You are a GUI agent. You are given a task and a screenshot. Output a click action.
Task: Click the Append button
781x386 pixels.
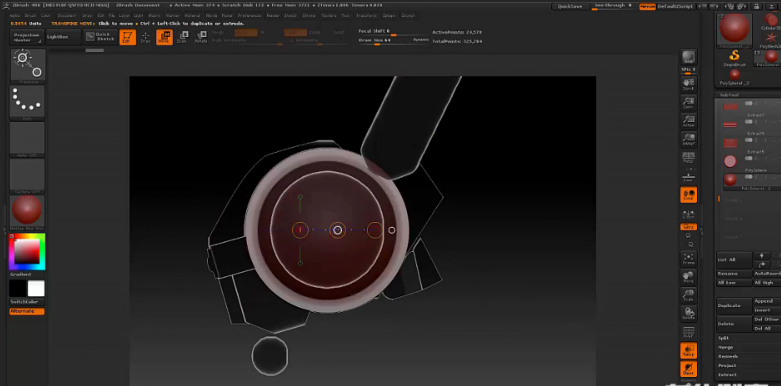[767, 301]
